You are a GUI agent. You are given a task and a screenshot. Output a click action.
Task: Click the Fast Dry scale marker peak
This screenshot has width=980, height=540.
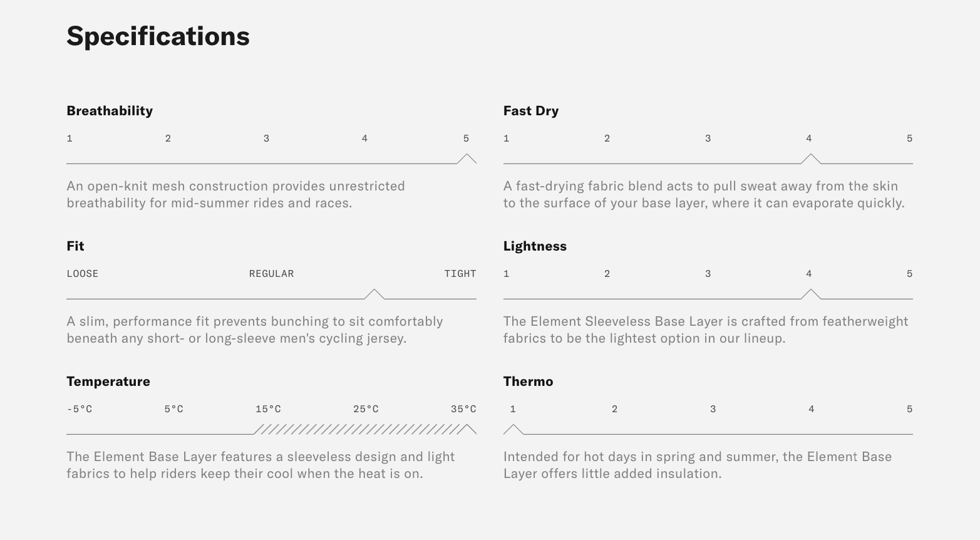[810, 158]
